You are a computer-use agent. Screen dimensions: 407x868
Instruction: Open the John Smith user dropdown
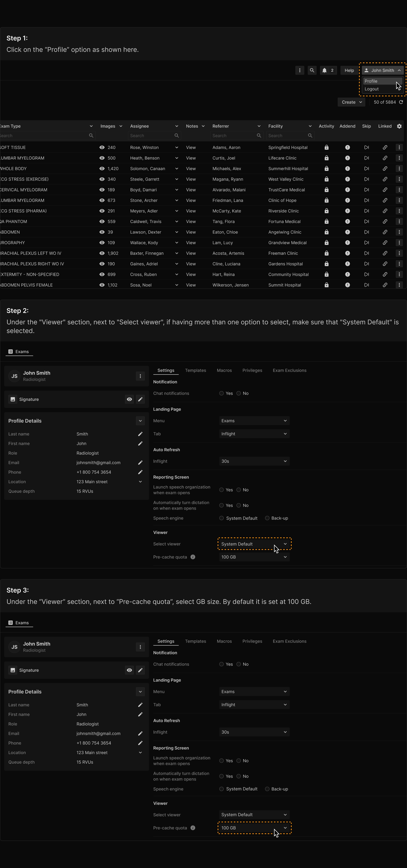pos(382,70)
